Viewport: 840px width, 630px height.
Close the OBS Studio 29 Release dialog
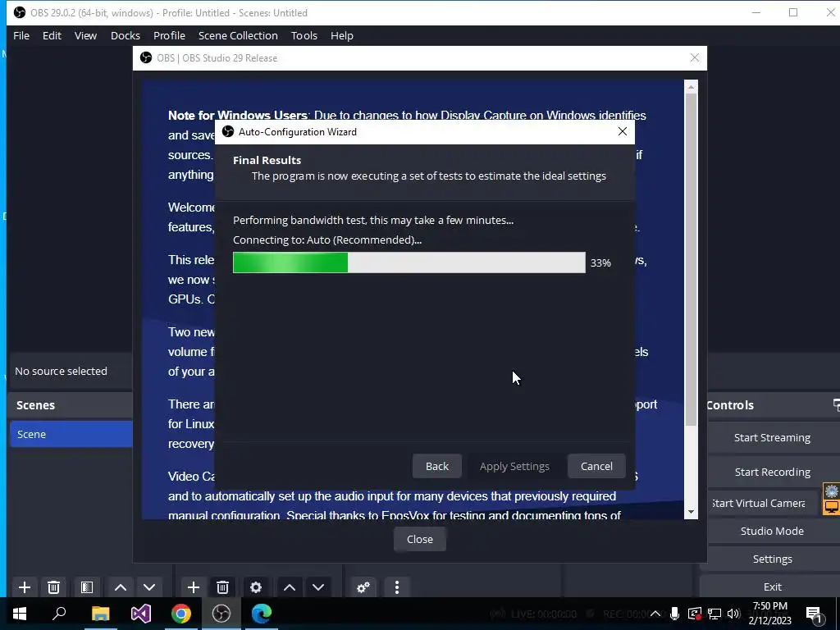click(x=419, y=540)
